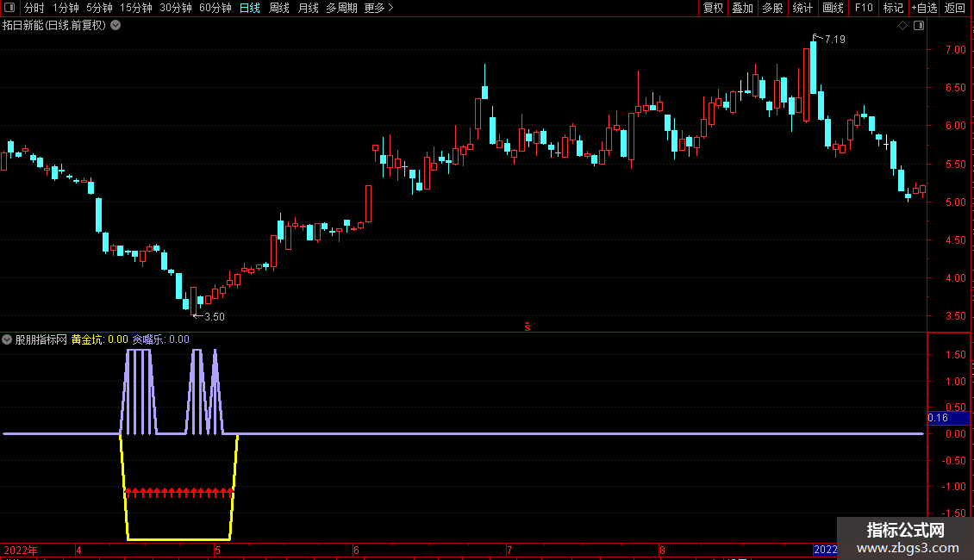Image resolution: width=974 pixels, height=560 pixels.
Task: Click the 3.50 low price marker
Action: point(215,317)
